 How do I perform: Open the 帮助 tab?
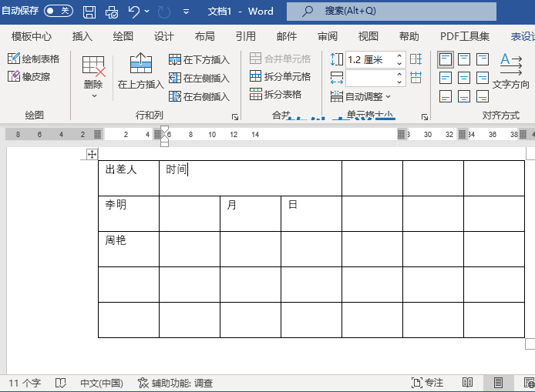tap(409, 36)
